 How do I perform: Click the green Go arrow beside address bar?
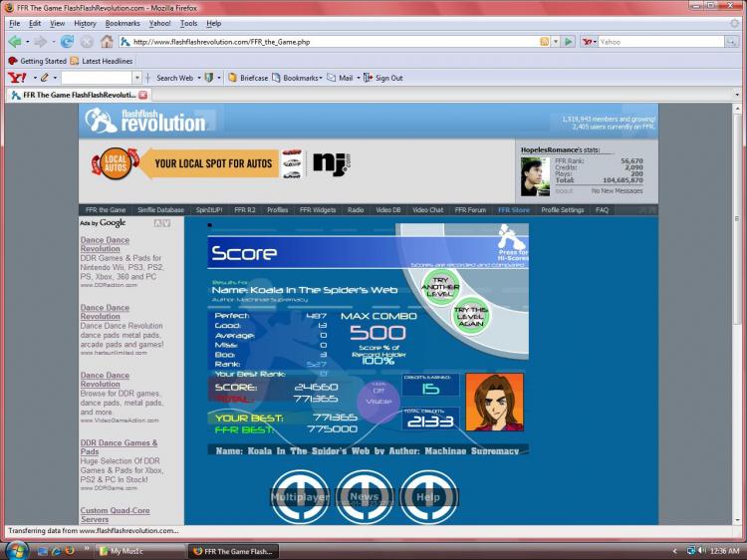(x=569, y=42)
